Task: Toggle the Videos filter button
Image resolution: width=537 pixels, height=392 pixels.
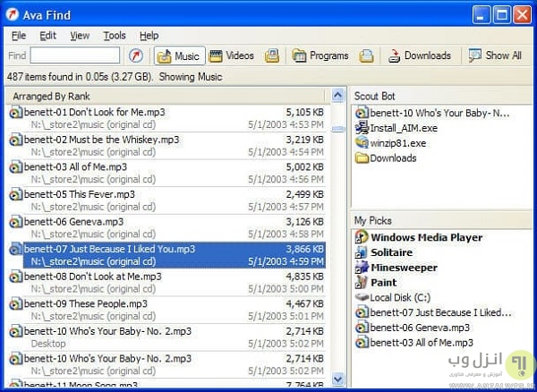Action: (x=232, y=55)
